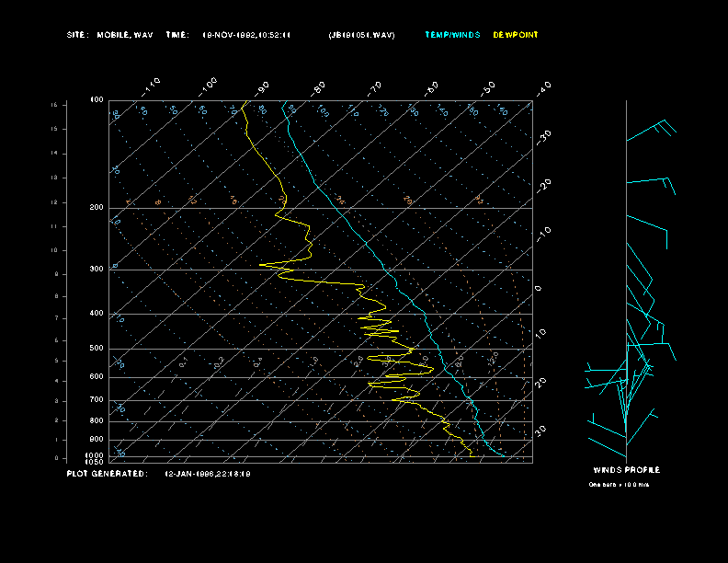Click the PLOT GENERATED label
Screen dimensions: 728x563
tap(107, 474)
